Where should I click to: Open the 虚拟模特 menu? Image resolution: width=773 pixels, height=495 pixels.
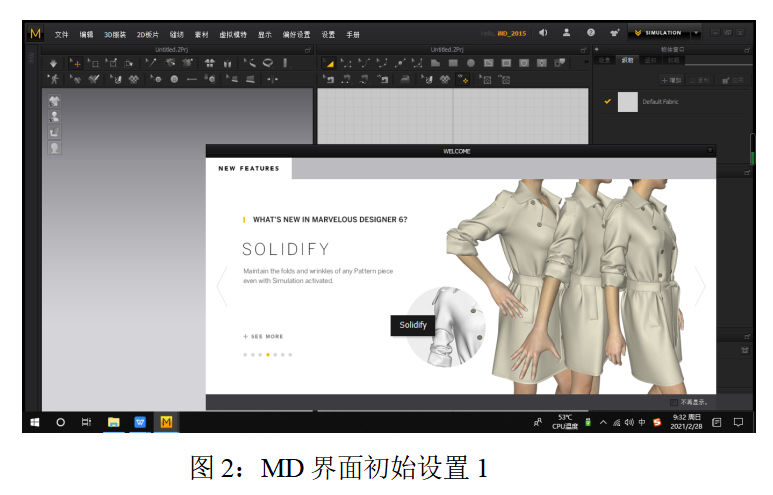(233, 35)
